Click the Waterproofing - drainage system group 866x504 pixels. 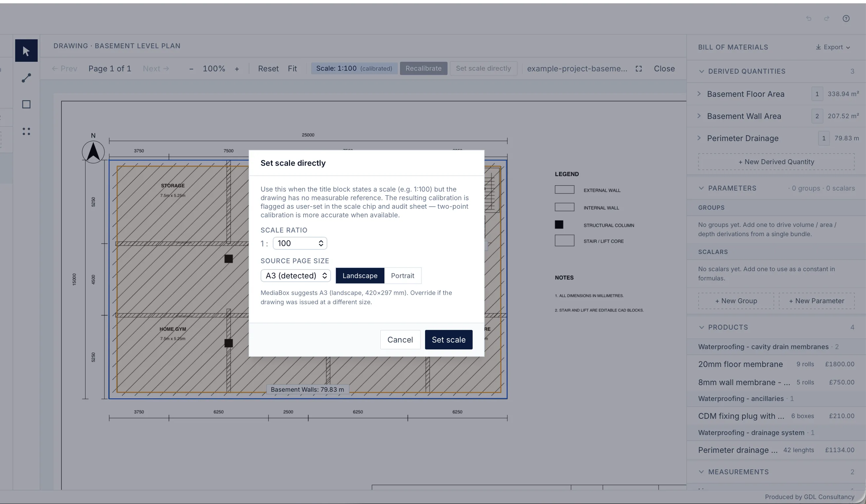776,433
